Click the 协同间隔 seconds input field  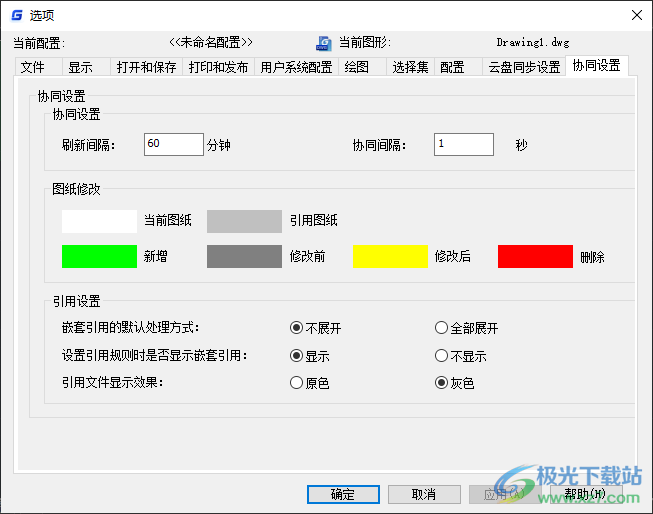click(x=464, y=144)
